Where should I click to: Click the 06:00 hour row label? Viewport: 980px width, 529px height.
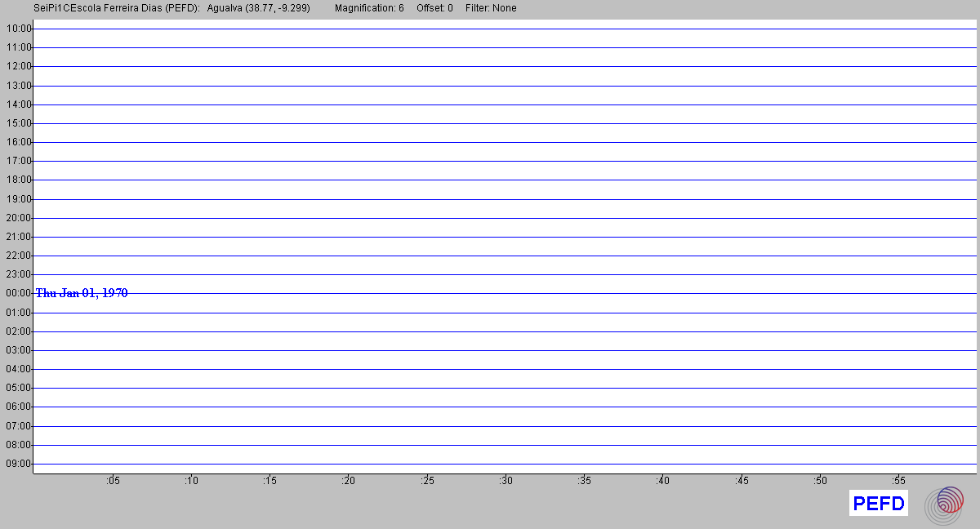click(18, 407)
